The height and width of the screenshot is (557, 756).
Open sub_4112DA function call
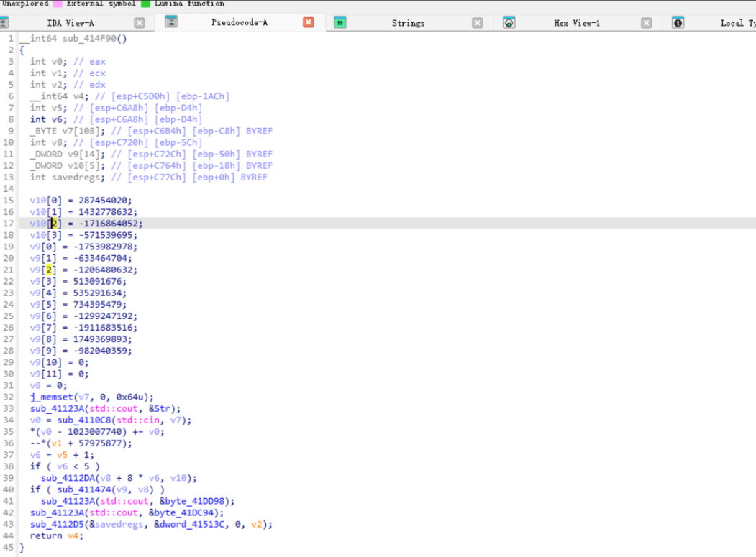pyautogui.click(x=68, y=478)
